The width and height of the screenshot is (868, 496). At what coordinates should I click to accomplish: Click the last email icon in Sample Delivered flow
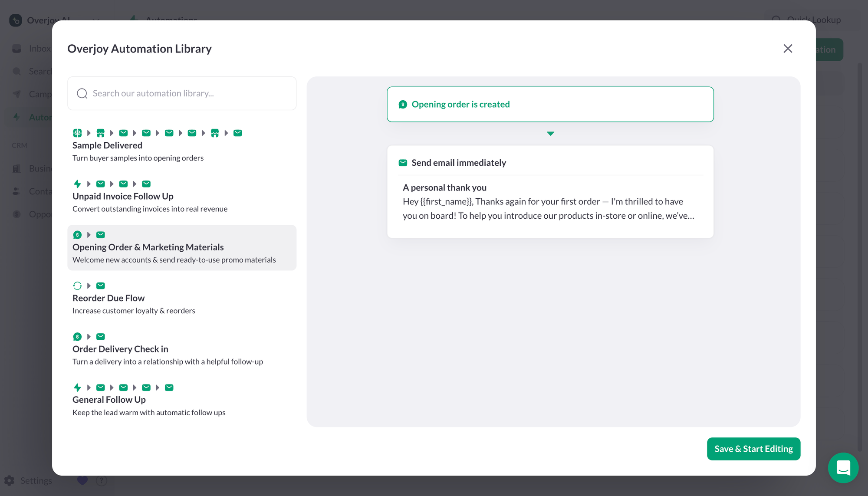[x=237, y=133]
